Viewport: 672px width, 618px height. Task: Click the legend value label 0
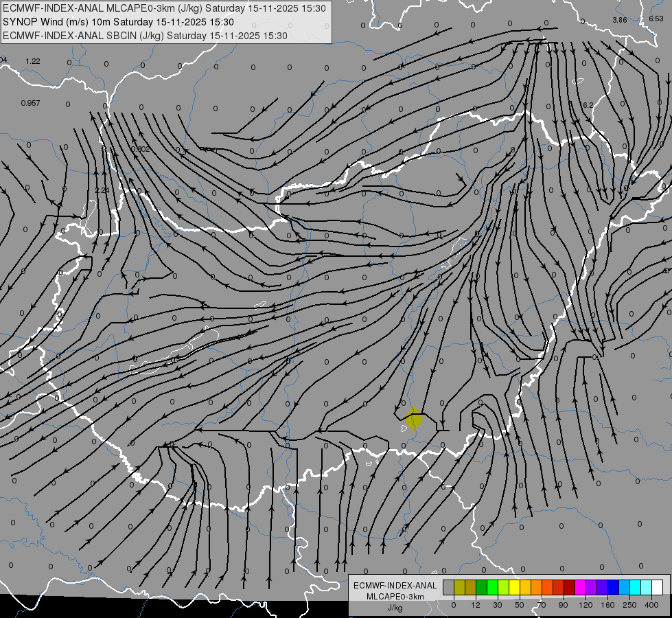click(454, 605)
